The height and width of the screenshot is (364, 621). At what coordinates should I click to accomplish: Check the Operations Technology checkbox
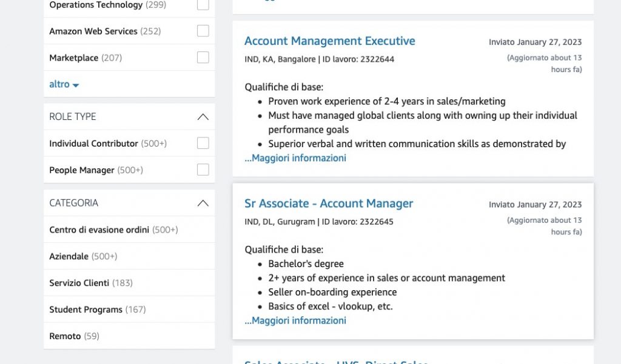tap(203, 5)
